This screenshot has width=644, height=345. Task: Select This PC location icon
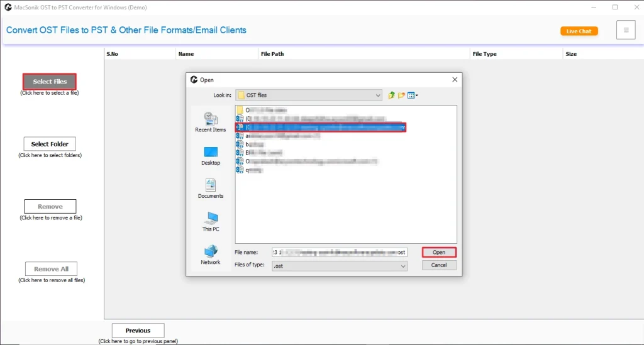210,221
